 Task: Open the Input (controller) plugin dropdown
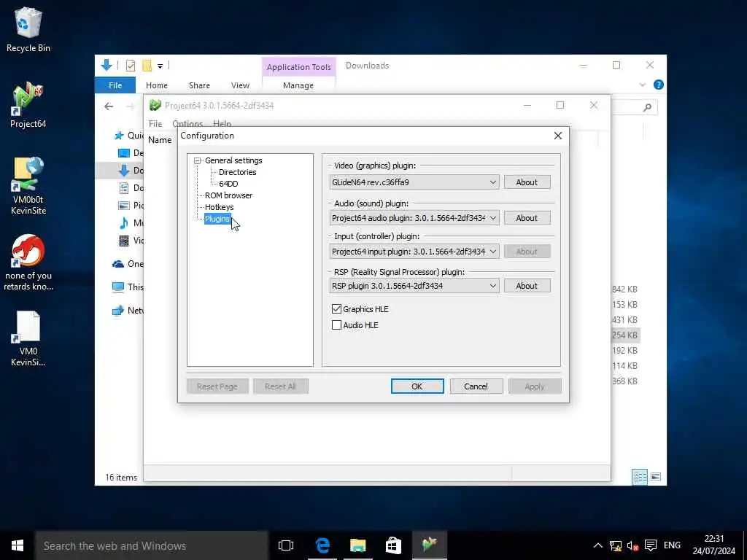(x=414, y=251)
